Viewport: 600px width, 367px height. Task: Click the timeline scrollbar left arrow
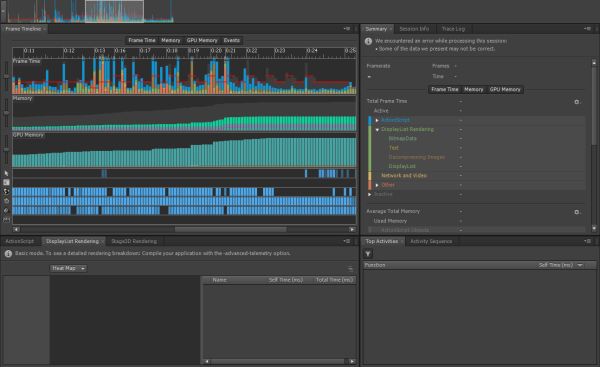pyautogui.click(x=16, y=229)
